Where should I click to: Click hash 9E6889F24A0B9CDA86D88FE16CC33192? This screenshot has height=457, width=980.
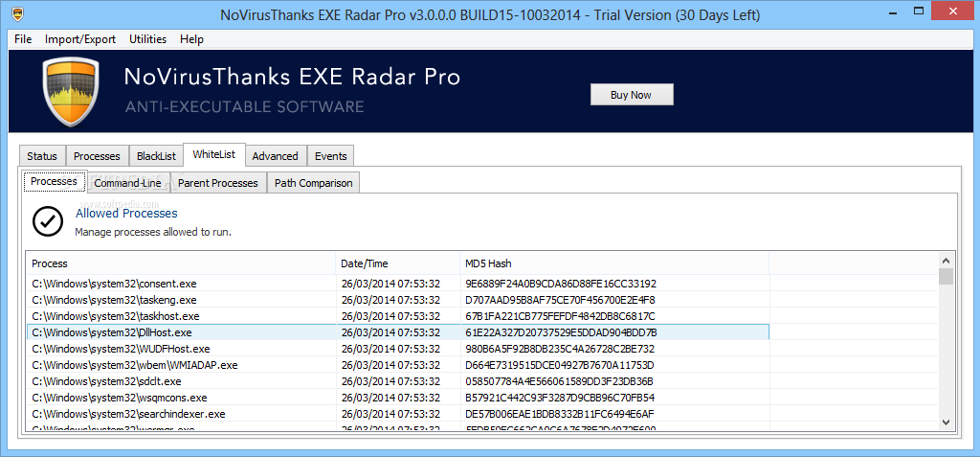(561, 284)
